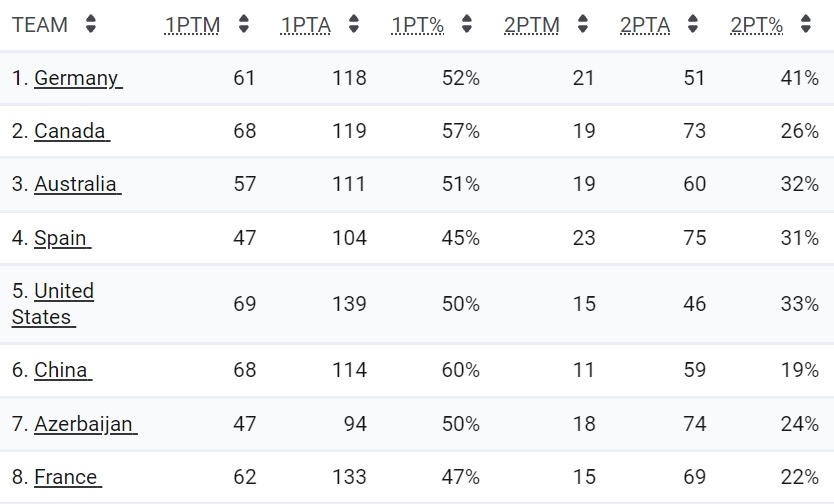The width and height of the screenshot is (834, 504).
Task: Open the Germany team link
Action: coord(78,78)
